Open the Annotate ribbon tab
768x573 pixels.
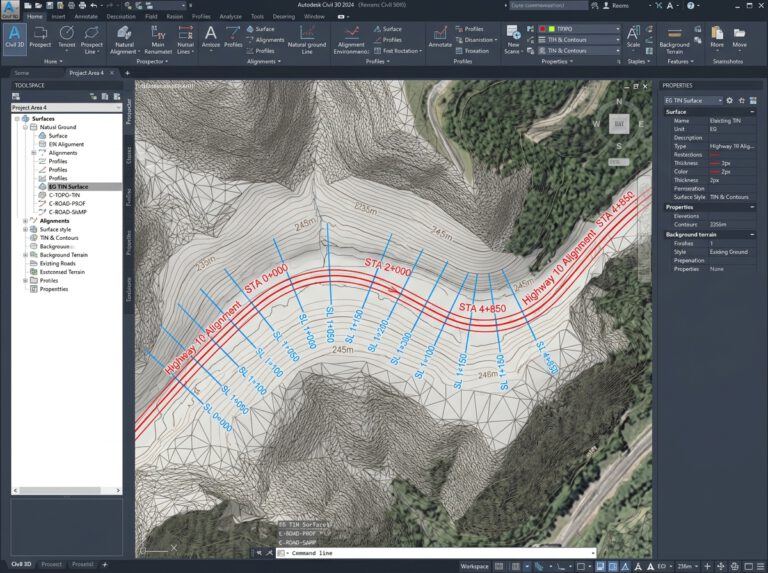86,17
